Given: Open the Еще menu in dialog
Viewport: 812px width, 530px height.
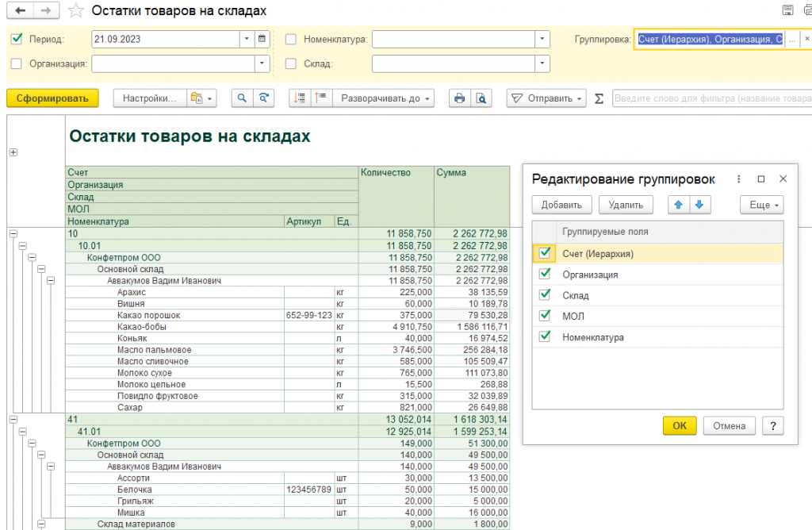Looking at the screenshot, I should 762,205.
